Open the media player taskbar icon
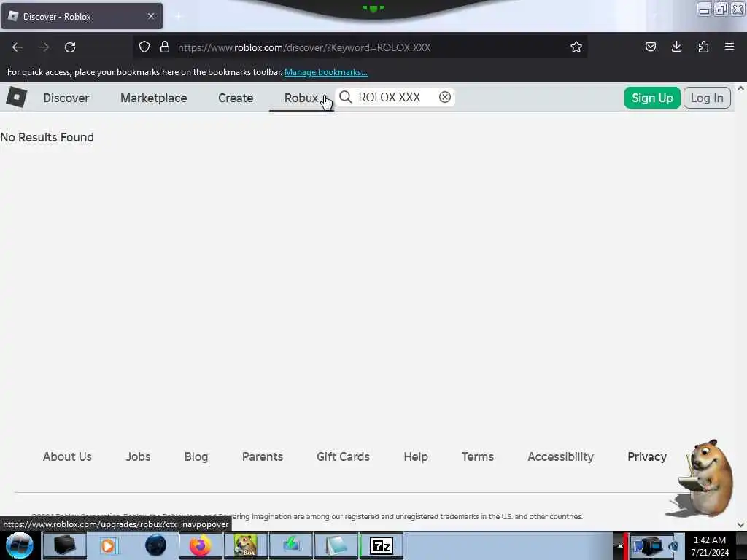 pyautogui.click(x=109, y=545)
